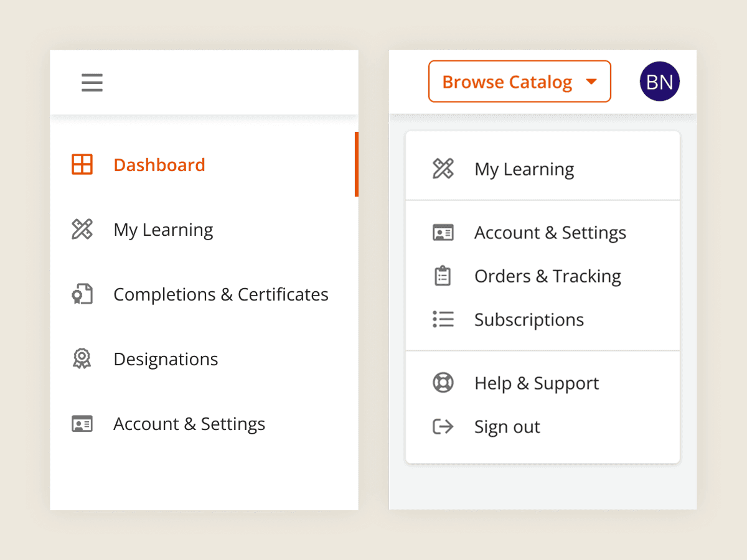Click the My Learning icon in left sidebar
This screenshot has width=747, height=560.
pos(82,229)
